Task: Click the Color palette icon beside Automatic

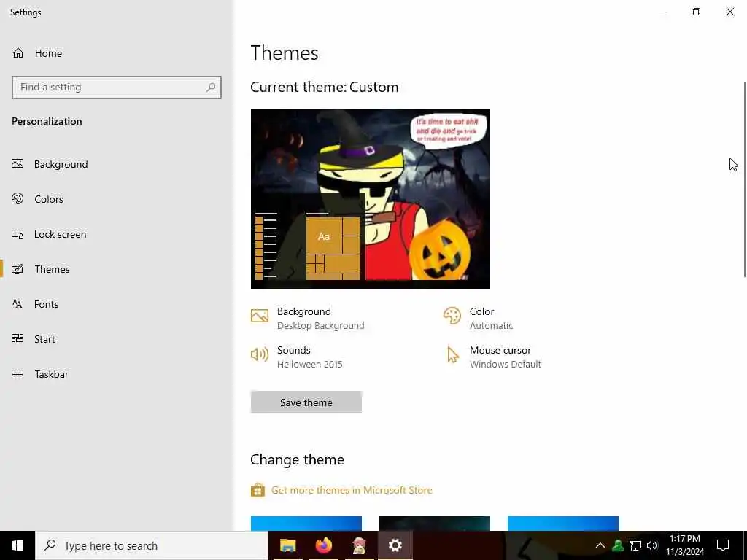Action: coord(452,316)
